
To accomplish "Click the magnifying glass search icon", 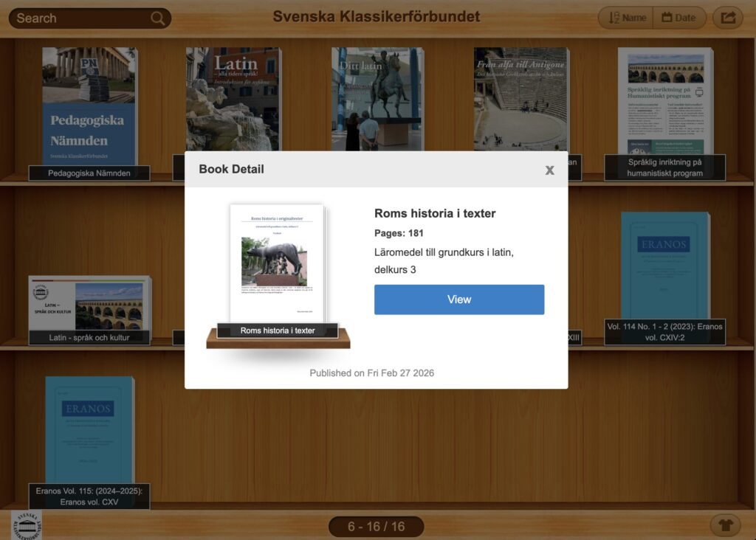I will [157, 18].
